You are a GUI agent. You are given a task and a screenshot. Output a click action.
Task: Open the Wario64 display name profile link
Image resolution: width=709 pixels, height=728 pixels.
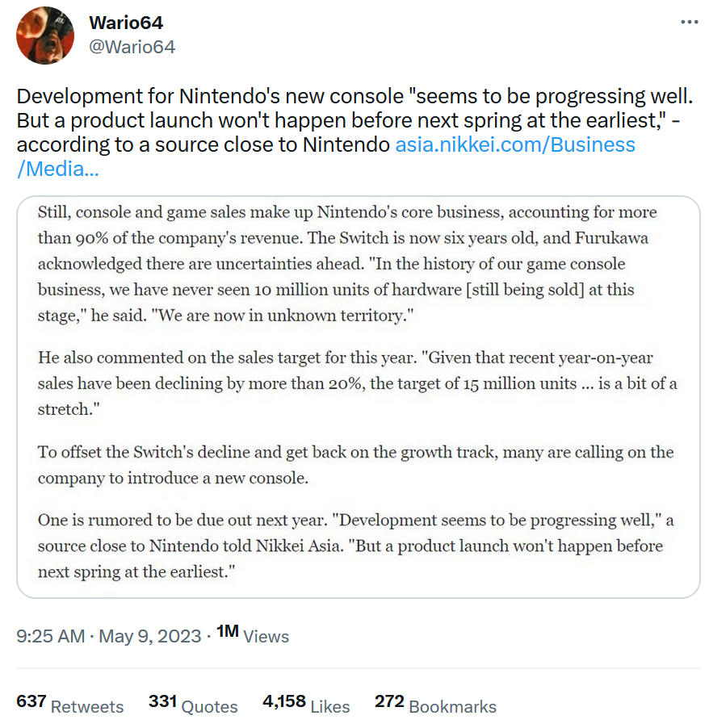click(126, 23)
